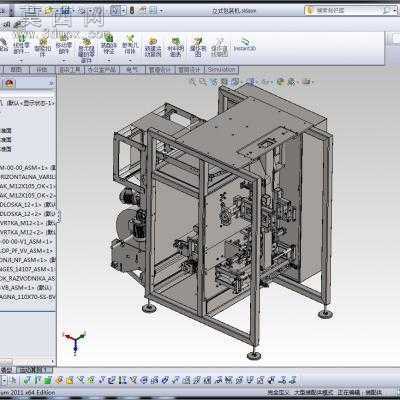This screenshot has height=400, width=400.
Task: Open the View Orientation icon
Action: click(x=235, y=81)
